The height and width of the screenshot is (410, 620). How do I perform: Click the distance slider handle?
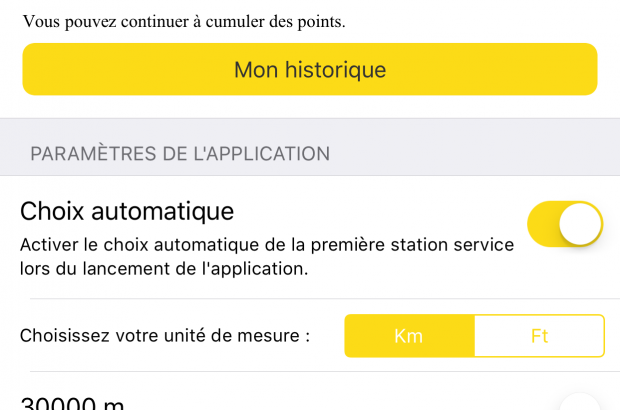pos(580,403)
